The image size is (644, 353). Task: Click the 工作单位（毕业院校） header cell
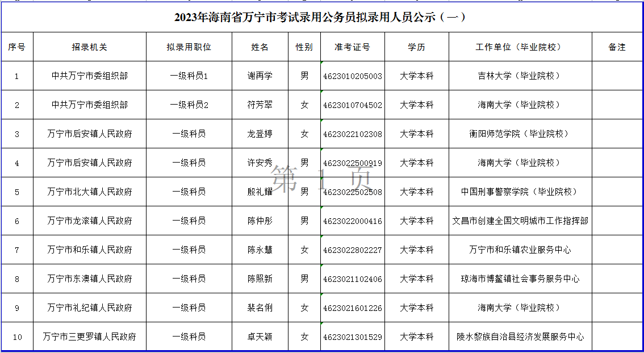(520, 47)
